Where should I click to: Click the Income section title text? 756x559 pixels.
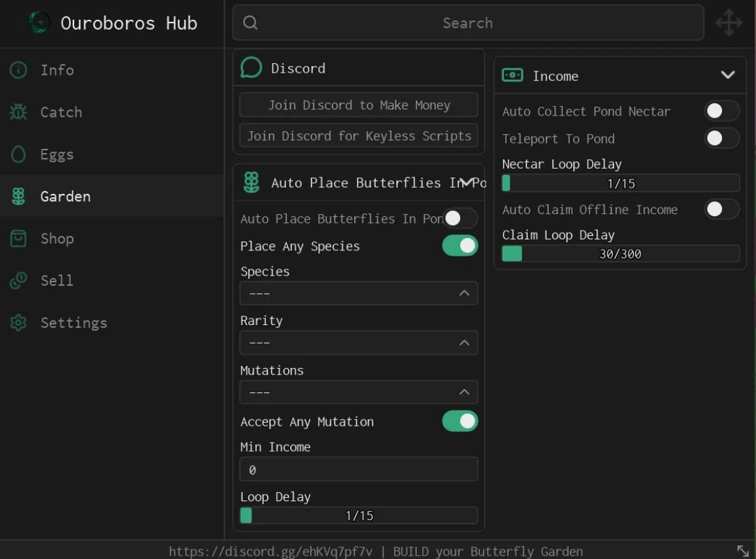click(555, 75)
